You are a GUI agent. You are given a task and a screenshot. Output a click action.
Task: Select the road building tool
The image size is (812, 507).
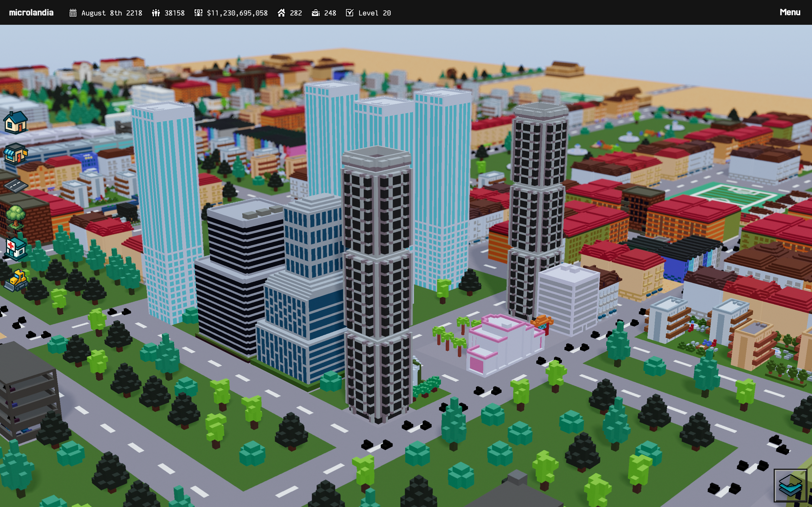[x=16, y=185]
